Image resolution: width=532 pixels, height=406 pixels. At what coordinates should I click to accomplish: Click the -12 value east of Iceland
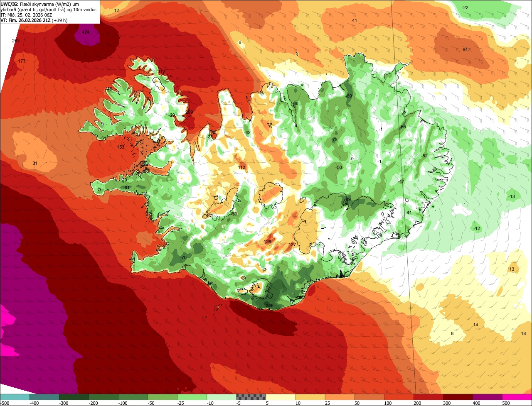point(476,228)
